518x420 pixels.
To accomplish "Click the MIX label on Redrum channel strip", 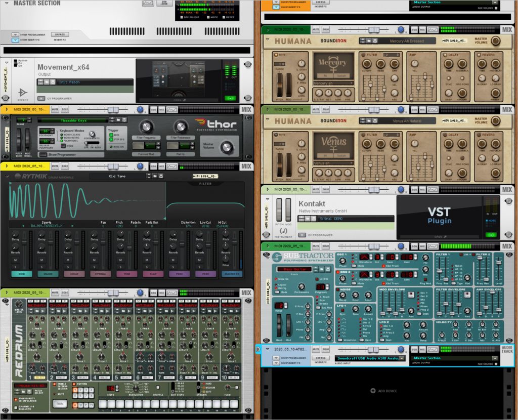I will (246, 293).
